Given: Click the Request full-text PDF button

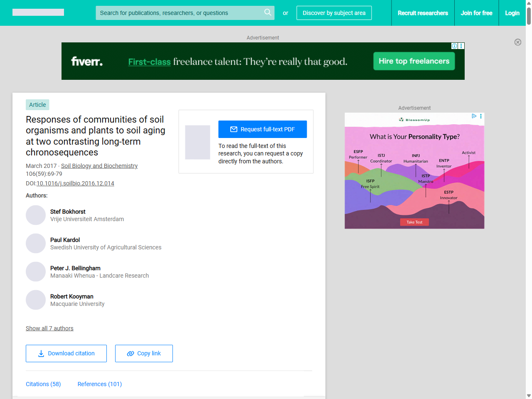Looking at the screenshot, I should (263, 129).
